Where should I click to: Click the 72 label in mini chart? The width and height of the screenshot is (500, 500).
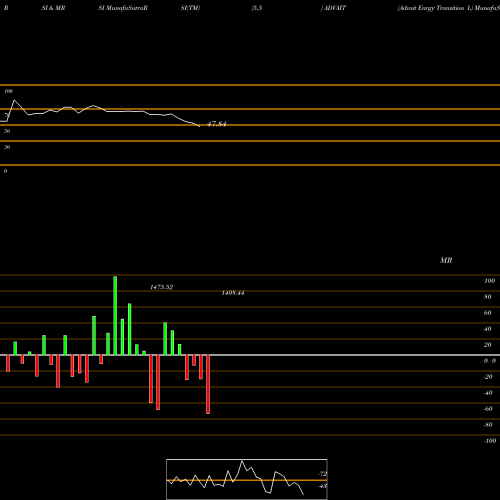point(323,474)
